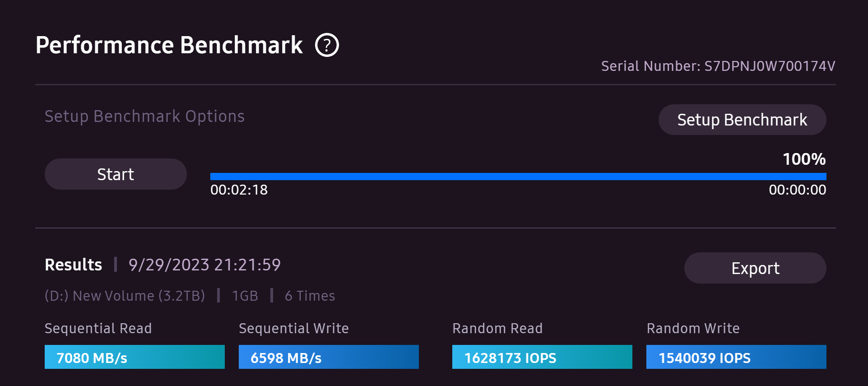Click the Performance Benchmark heading
Viewport: 868px width, 386px height.
click(x=169, y=45)
